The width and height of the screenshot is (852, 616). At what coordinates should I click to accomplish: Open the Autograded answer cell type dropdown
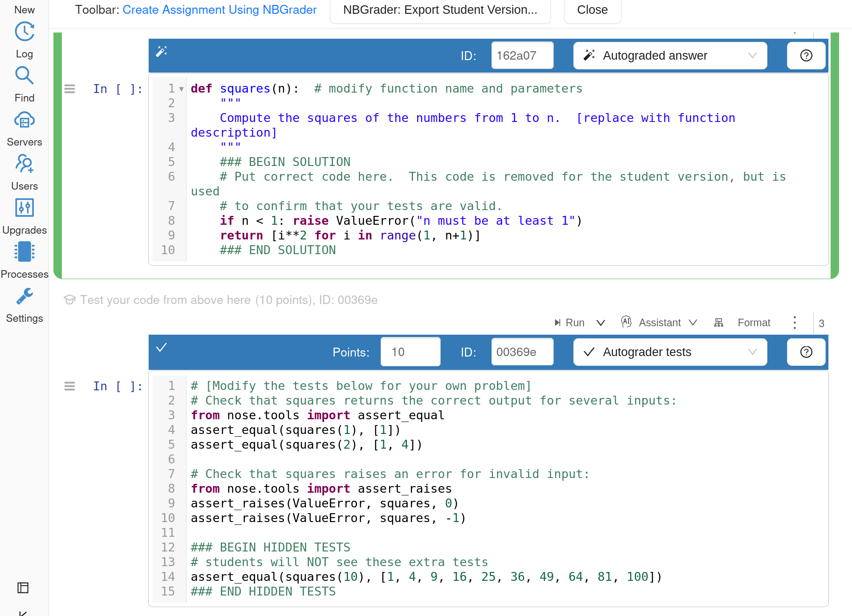(670, 56)
